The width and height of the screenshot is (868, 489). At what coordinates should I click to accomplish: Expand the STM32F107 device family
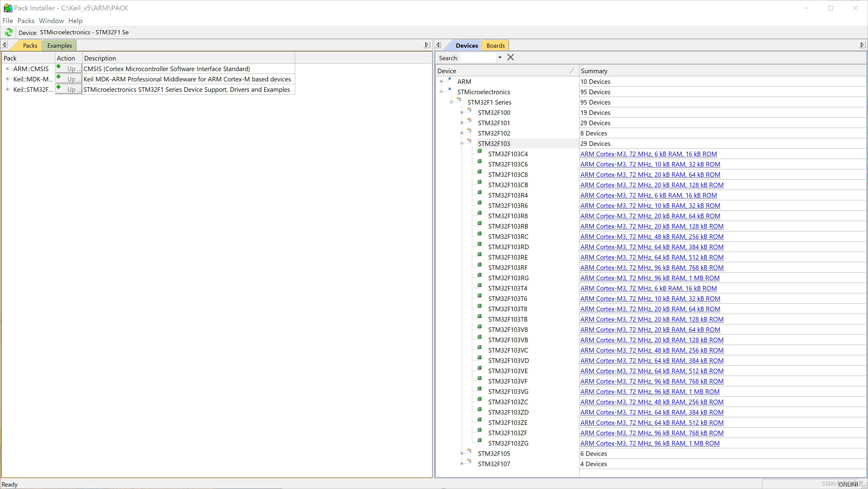462,464
